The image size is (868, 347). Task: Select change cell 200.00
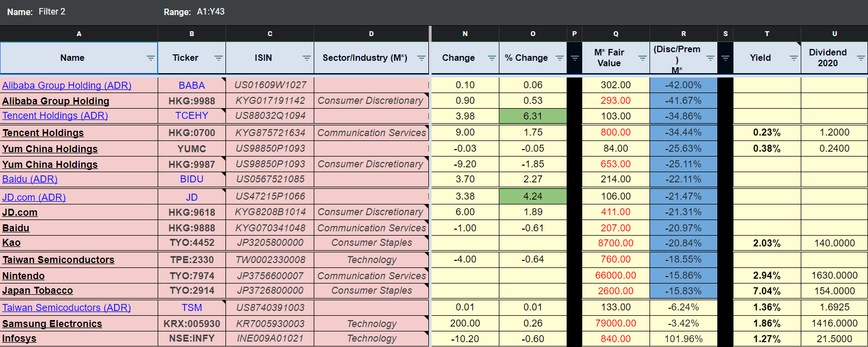pos(465,323)
